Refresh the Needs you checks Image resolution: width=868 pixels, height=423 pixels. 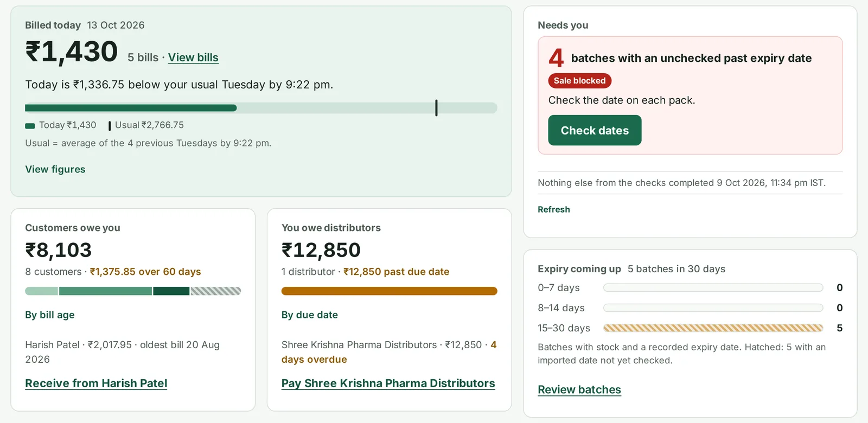(x=554, y=209)
